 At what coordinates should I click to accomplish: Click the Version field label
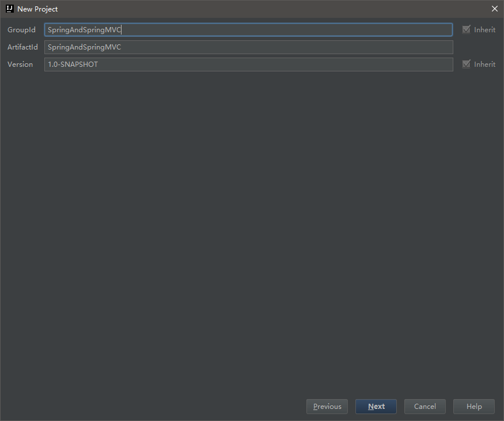[x=20, y=65]
